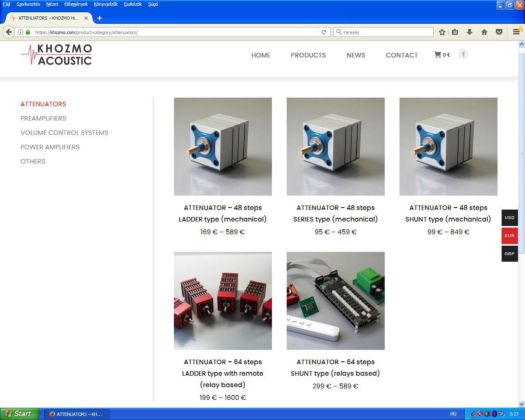Open site identity info icon
The height and width of the screenshot is (420, 525).
21,32
